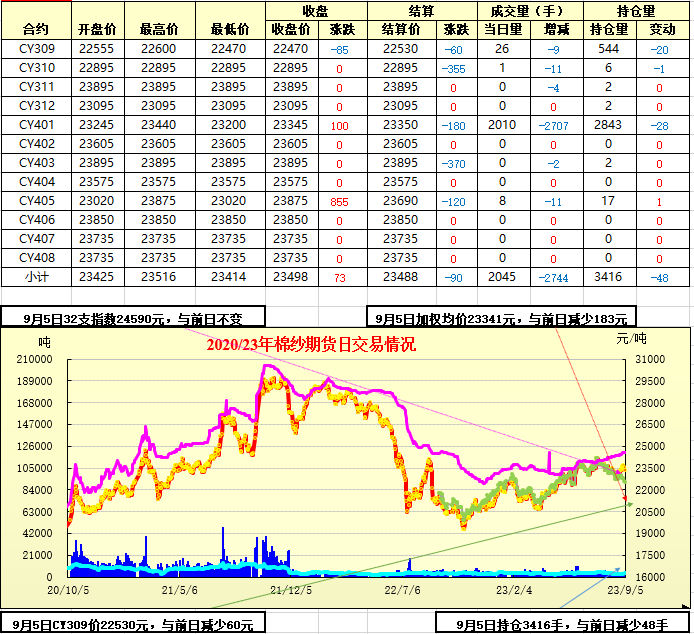Select the 32支指数24590元 text box
This screenshot has height=634, width=694.
(x=133, y=318)
